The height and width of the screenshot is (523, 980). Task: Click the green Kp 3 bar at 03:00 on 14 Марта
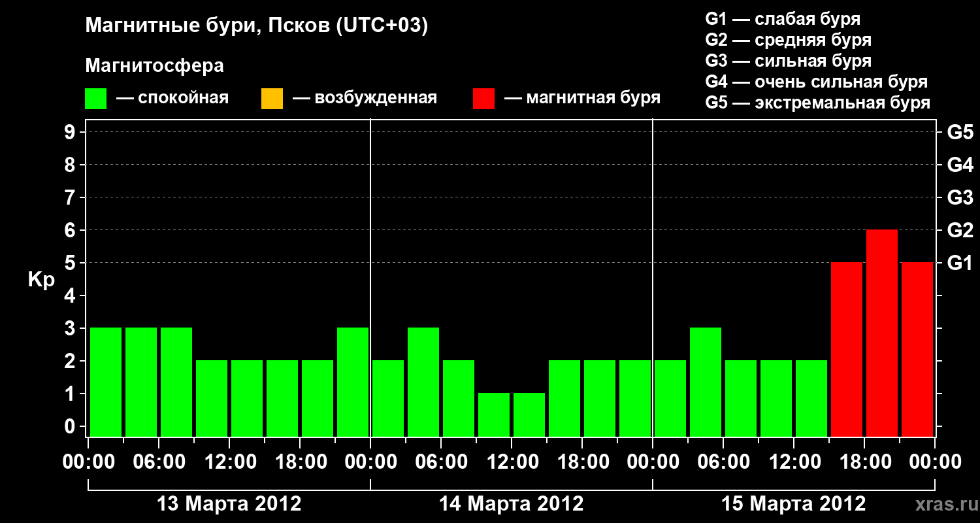(423, 382)
